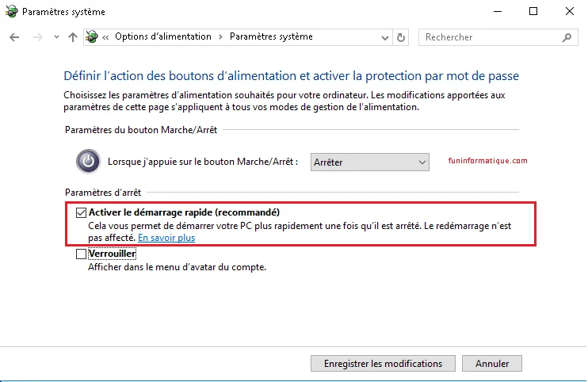Open the En savoir plus link

pyautogui.click(x=166, y=238)
